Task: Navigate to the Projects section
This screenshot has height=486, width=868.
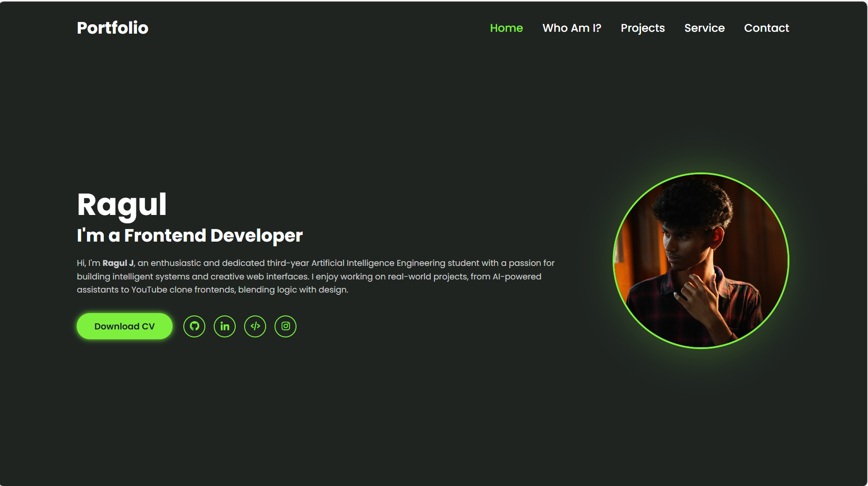Action: coord(643,28)
